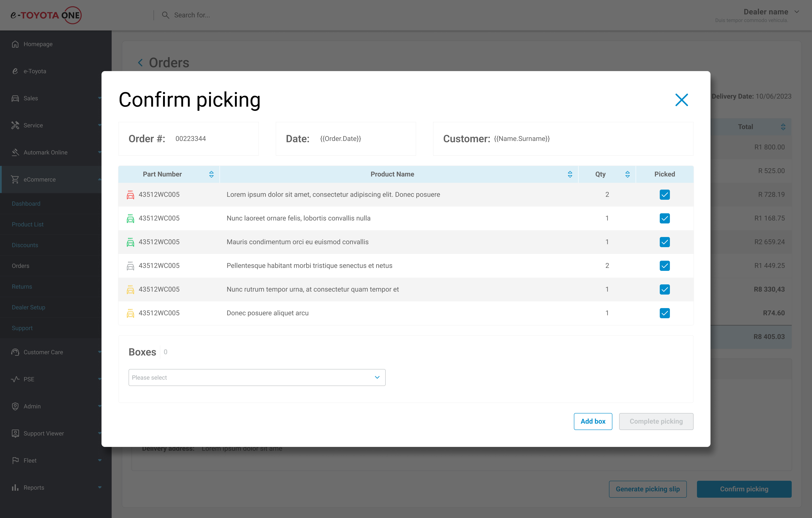Click the Part Number sort arrows icon
Screen dimensions: 812x518
211,174
